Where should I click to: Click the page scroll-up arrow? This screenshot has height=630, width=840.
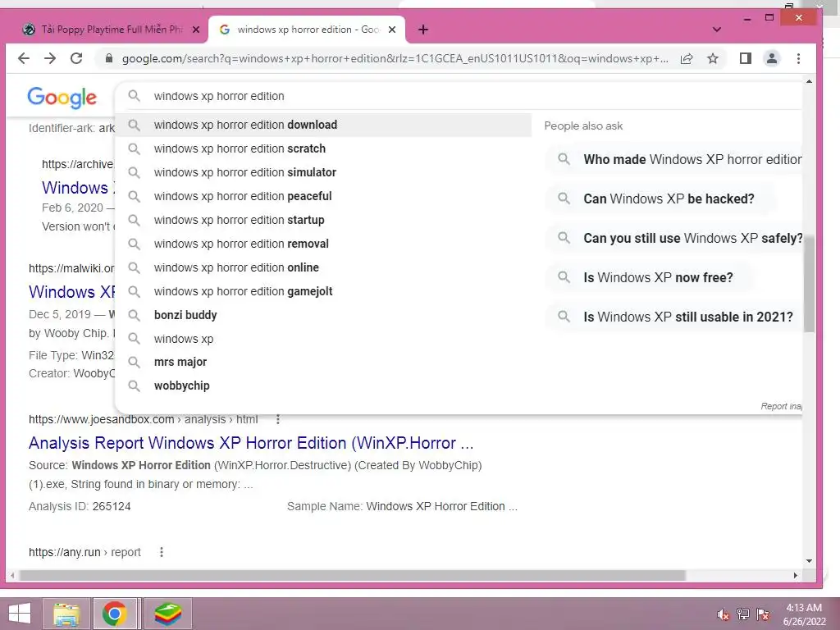pyautogui.click(x=809, y=81)
